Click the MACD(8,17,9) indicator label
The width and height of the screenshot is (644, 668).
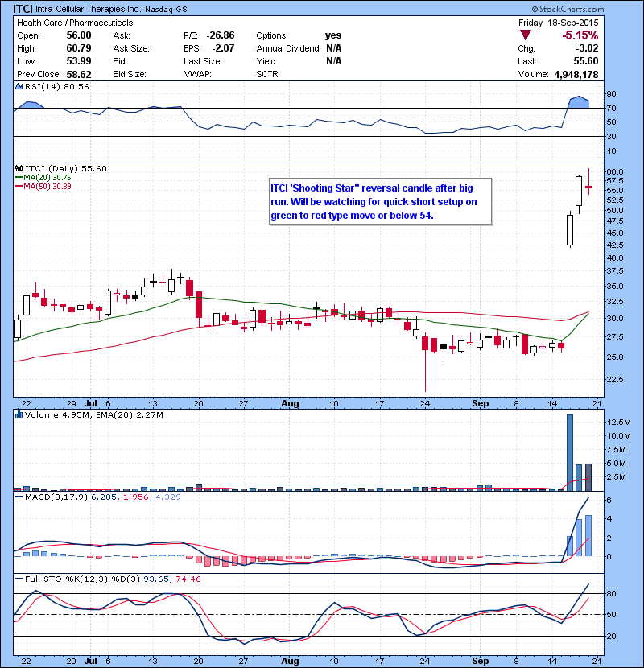coord(56,497)
